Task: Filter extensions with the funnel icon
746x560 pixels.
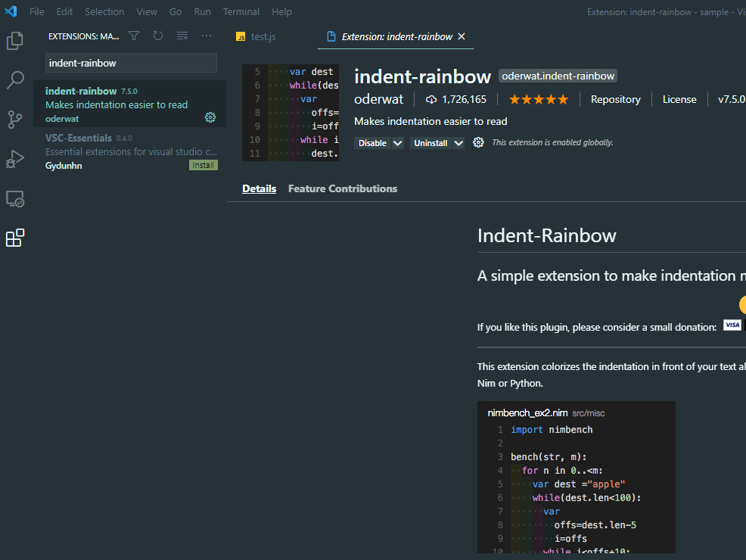Action: (x=134, y=36)
